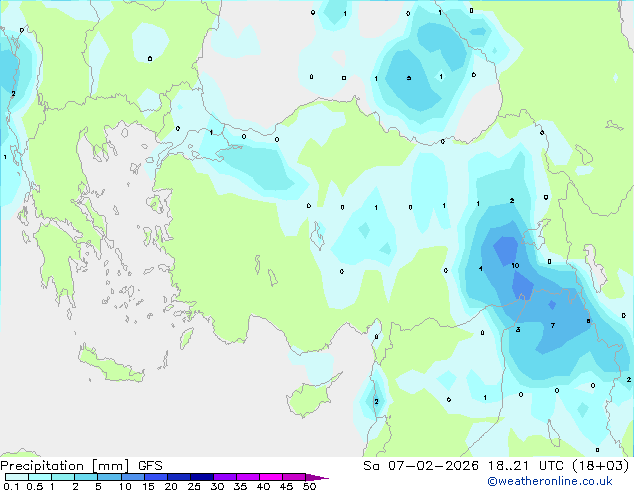The image size is (634, 490).
Task: Click the legend label '0.1'
Action: pos(11,486)
